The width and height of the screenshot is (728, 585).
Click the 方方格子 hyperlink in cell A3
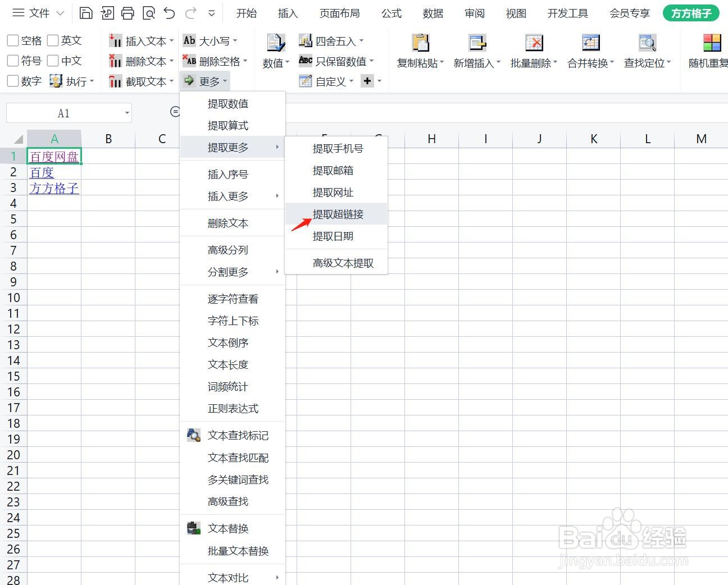[x=54, y=188]
